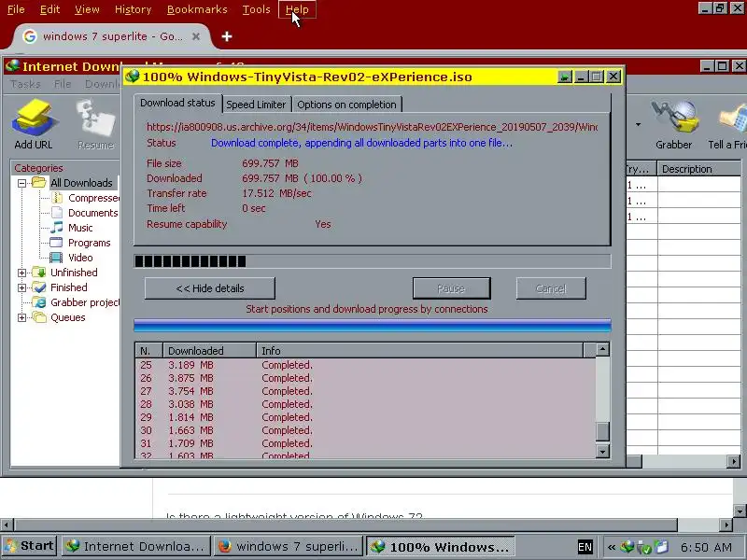
Task: Open the Firefox Bookmarks menu
Action: 197,9
